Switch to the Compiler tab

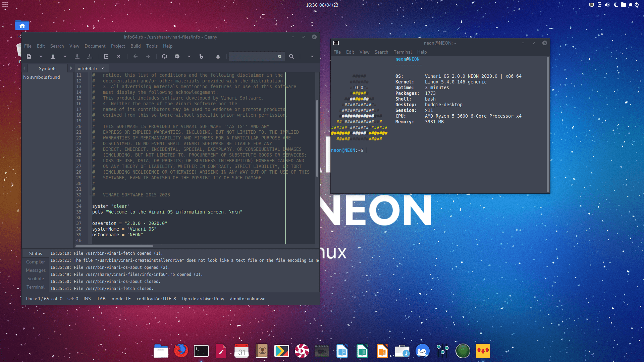pos(36,262)
